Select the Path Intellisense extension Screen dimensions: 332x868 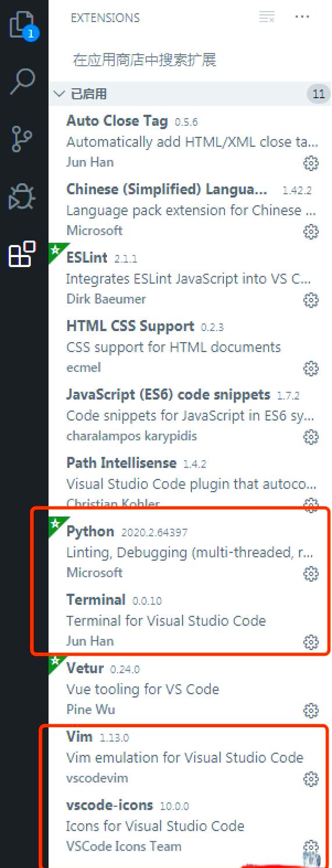121,463
